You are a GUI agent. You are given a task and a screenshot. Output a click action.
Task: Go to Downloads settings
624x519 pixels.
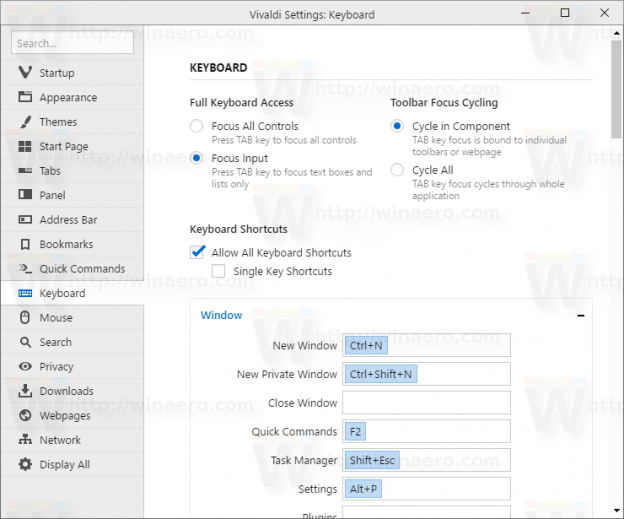(x=72, y=391)
